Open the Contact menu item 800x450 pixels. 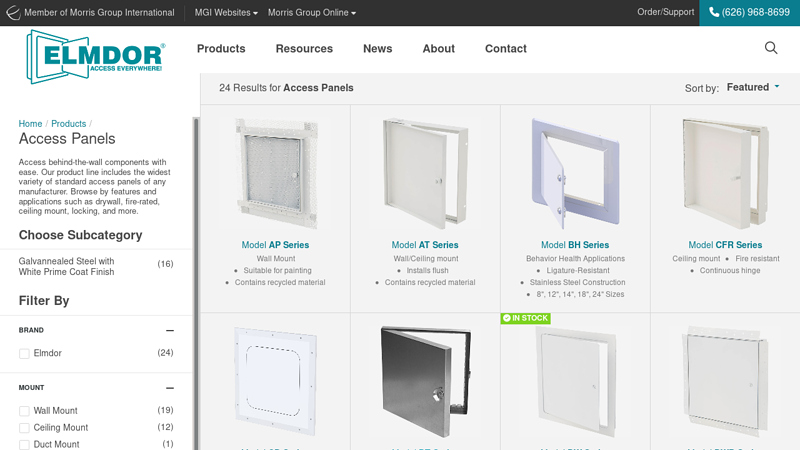pyautogui.click(x=506, y=48)
